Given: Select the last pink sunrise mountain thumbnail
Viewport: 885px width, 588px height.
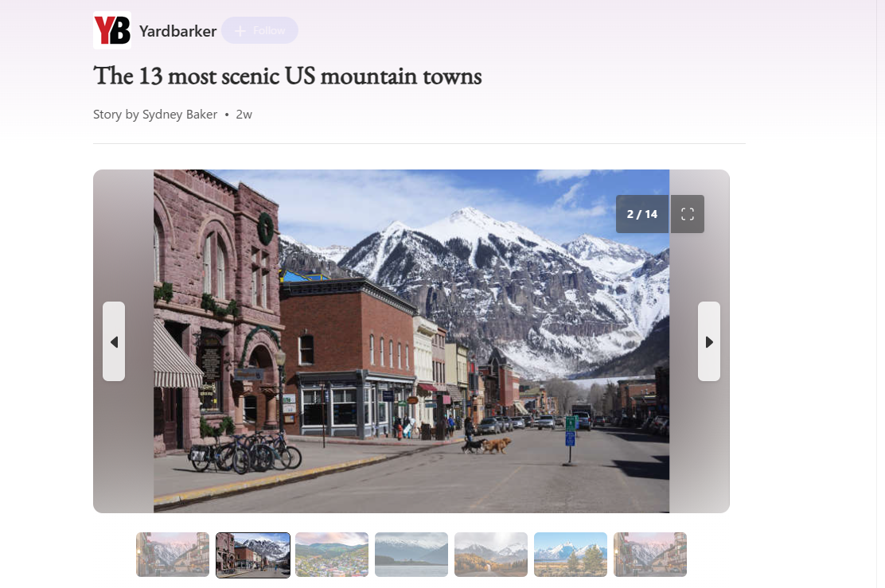Looking at the screenshot, I should coord(649,555).
